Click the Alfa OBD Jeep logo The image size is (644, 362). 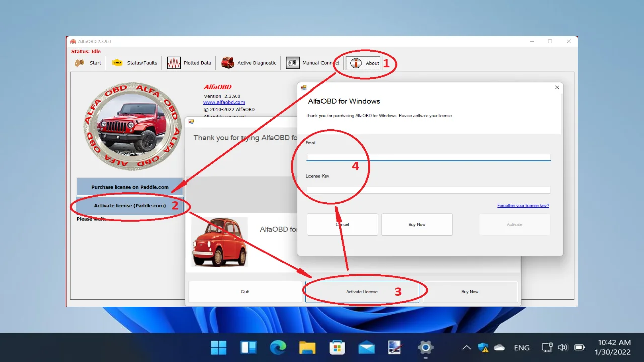point(132,126)
